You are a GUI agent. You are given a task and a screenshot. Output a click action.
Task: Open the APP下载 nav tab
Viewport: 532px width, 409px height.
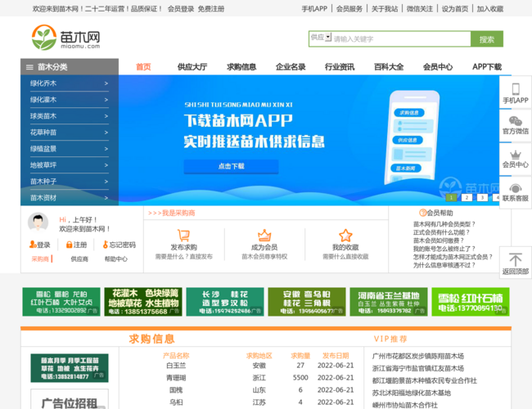pyautogui.click(x=487, y=67)
